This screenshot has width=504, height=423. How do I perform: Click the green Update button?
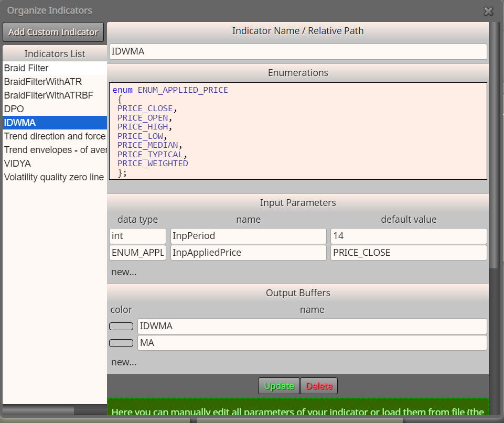click(279, 386)
